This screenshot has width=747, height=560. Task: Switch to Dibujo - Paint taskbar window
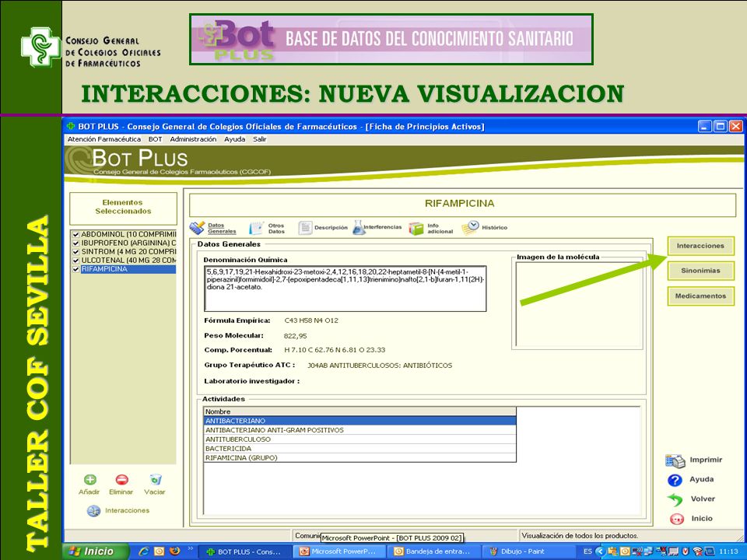[529, 551]
